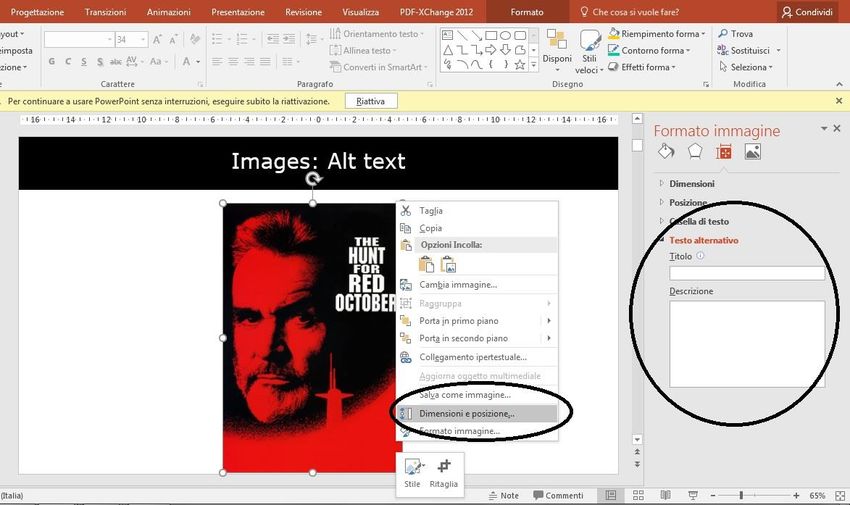The height and width of the screenshot is (505, 850).
Task: Click the zoom in plus button
Action: (x=796, y=495)
